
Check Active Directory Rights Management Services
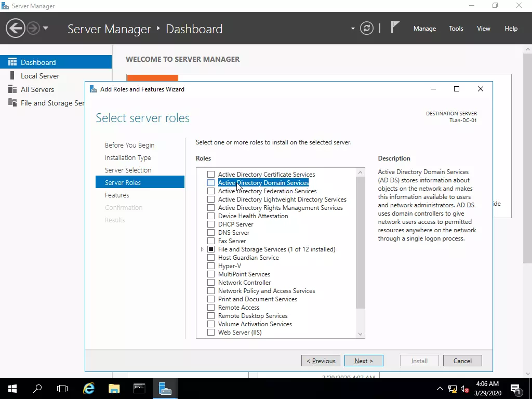(x=211, y=208)
